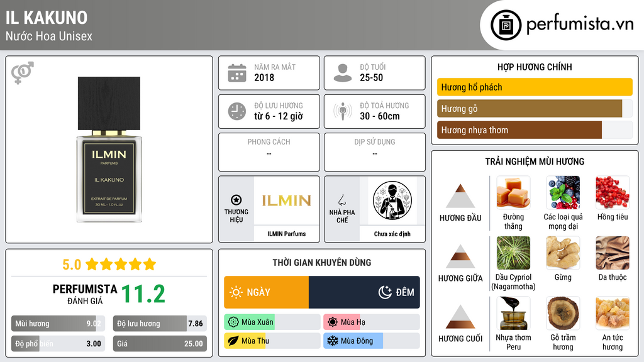Screen dimensions: 644x362
Task: Click the Hương nhựa thơm accord bar
Action: (x=535, y=129)
